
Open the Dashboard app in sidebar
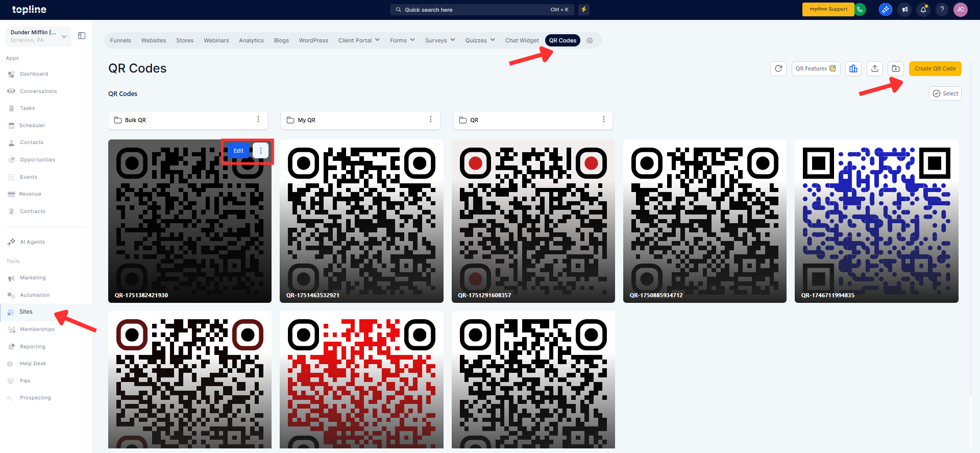click(34, 74)
